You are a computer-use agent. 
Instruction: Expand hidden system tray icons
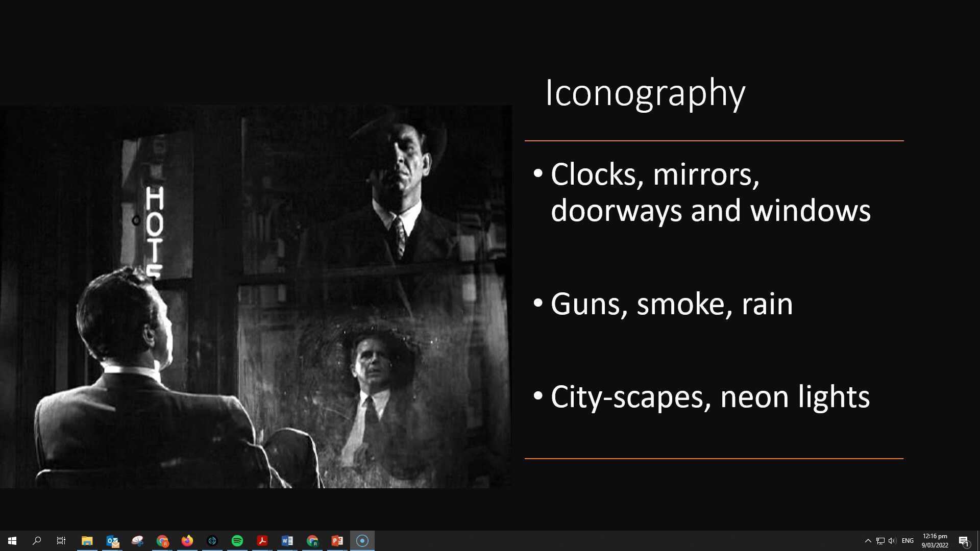pyautogui.click(x=868, y=540)
